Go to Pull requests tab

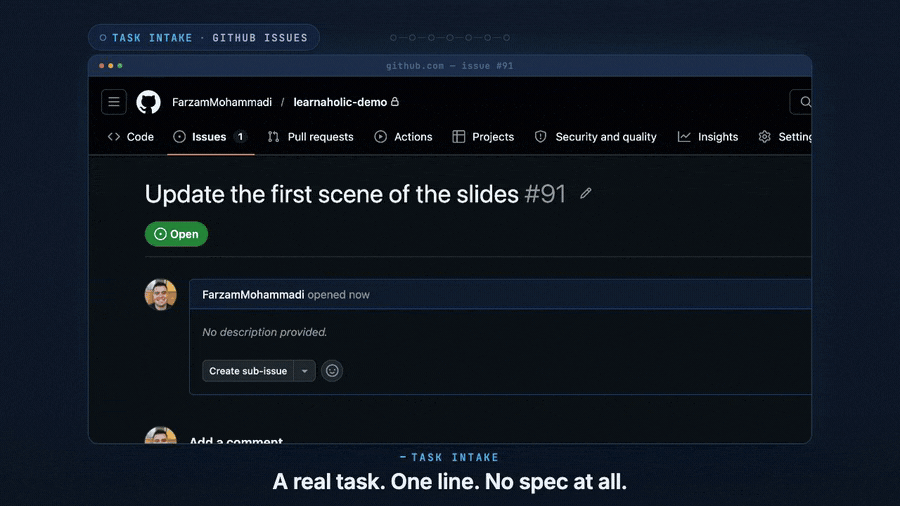coord(311,137)
